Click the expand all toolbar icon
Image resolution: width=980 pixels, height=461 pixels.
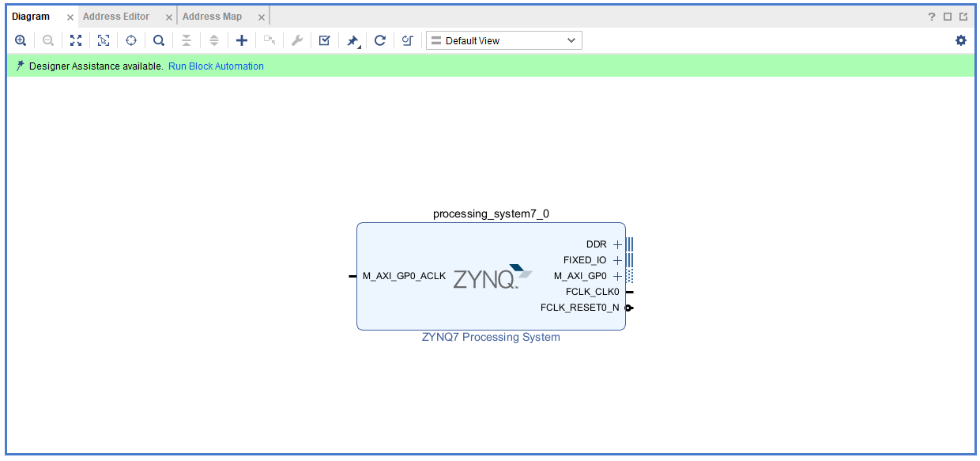click(214, 40)
